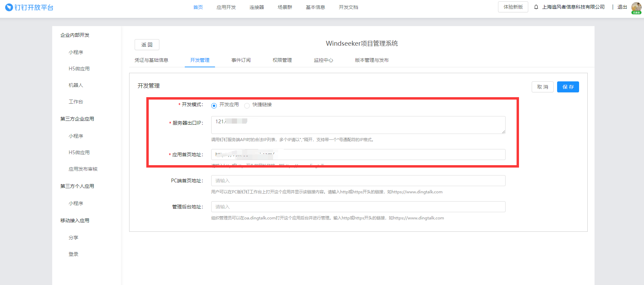Screen dimensions: 644x285
Task: Click the Windseeker项目管理系统 title
Action: point(362,43)
